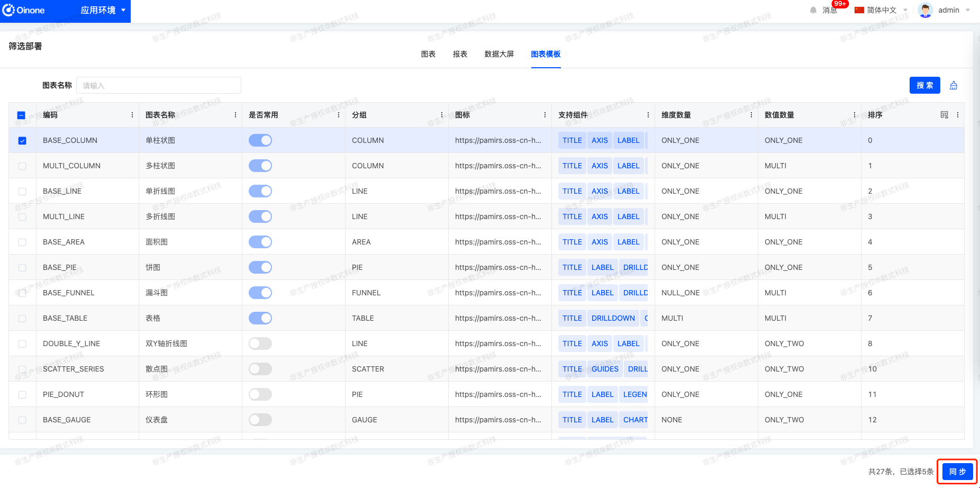Image resolution: width=980 pixels, height=488 pixels.
Task: Disable 是否常用 switch for BASE_FUNNEL
Action: pyautogui.click(x=260, y=293)
